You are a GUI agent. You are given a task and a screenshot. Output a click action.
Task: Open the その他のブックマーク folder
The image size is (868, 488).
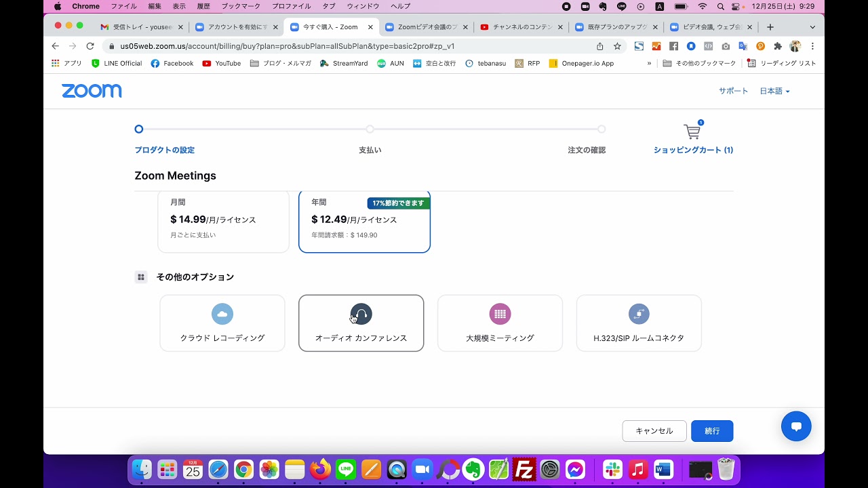(x=699, y=63)
